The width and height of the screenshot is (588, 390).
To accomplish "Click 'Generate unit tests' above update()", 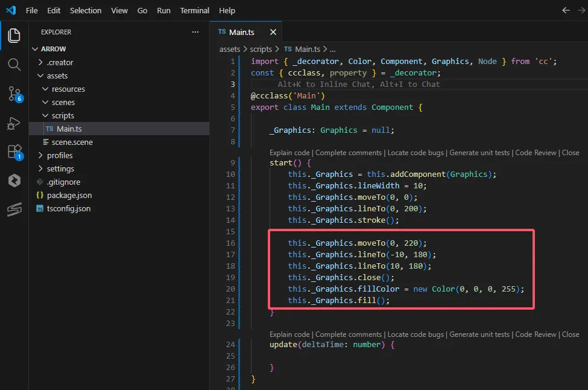I will click(x=480, y=334).
